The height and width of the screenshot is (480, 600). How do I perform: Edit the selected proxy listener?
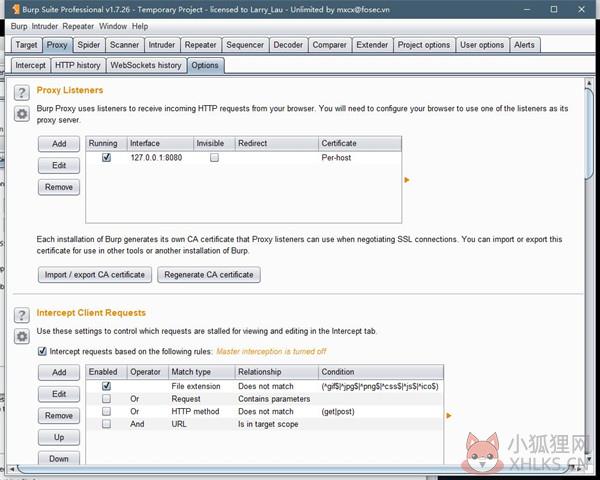[x=59, y=165]
